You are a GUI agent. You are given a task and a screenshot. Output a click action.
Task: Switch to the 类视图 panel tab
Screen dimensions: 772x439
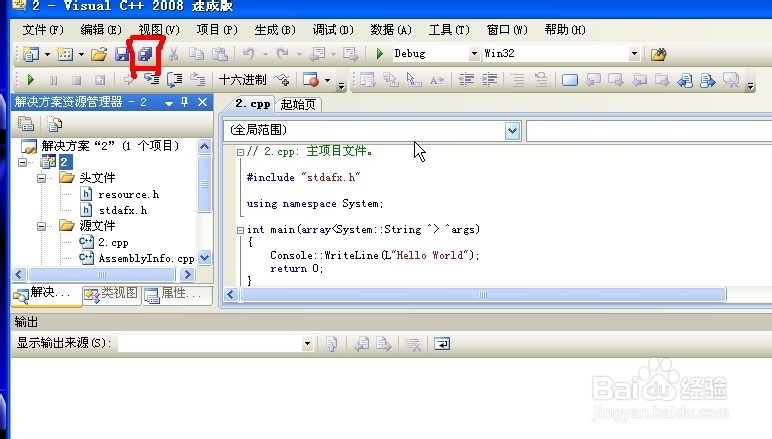click(x=112, y=294)
